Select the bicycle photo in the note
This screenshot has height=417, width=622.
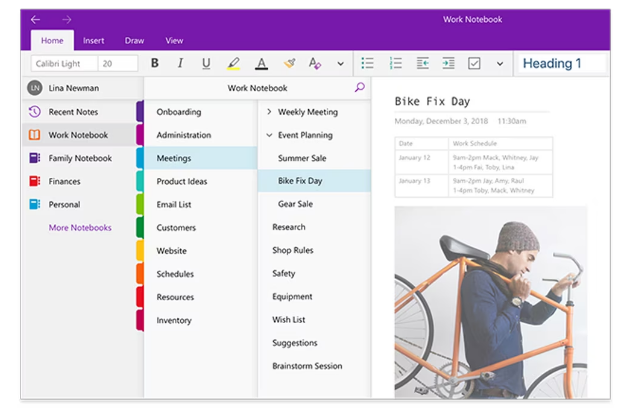pos(491,302)
